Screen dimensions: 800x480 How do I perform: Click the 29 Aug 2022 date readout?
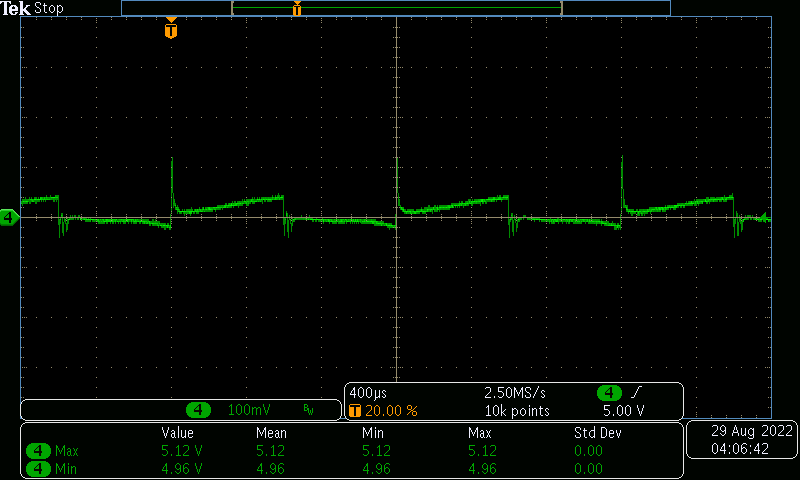[x=752, y=431]
